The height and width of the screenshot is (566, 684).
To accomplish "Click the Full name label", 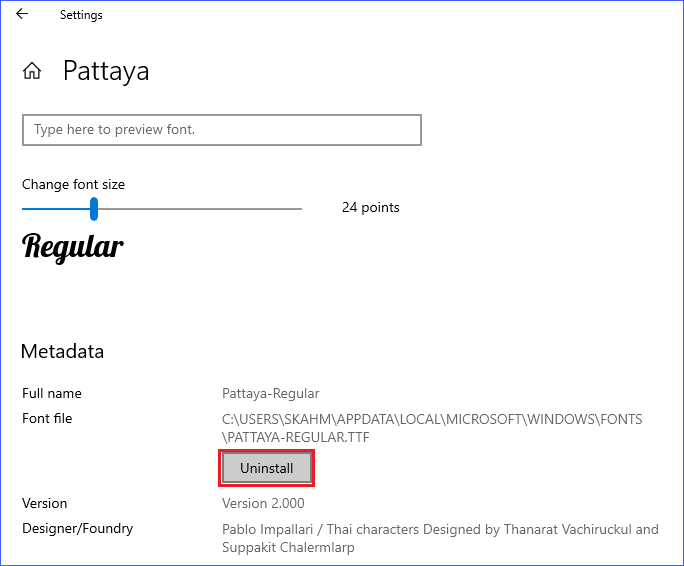I will (52, 393).
